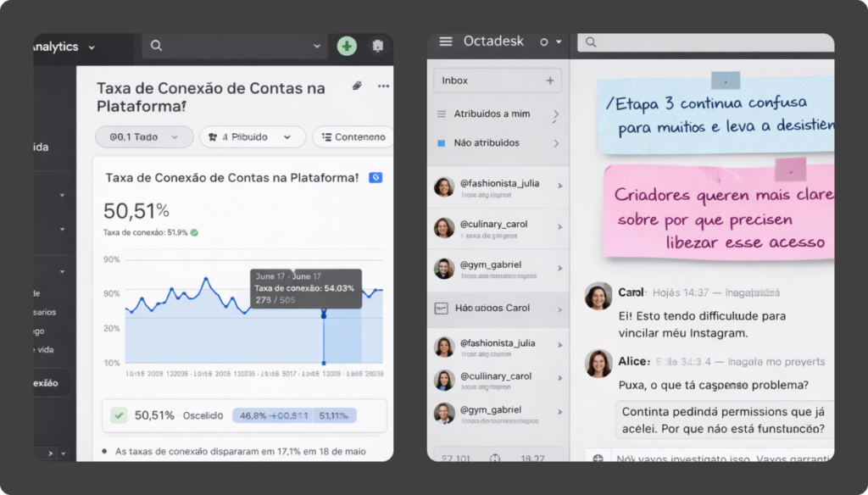Image resolution: width=868 pixels, height=495 pixels.
Task: Click the highlighted June 17 chart marker
Action: 324,315
